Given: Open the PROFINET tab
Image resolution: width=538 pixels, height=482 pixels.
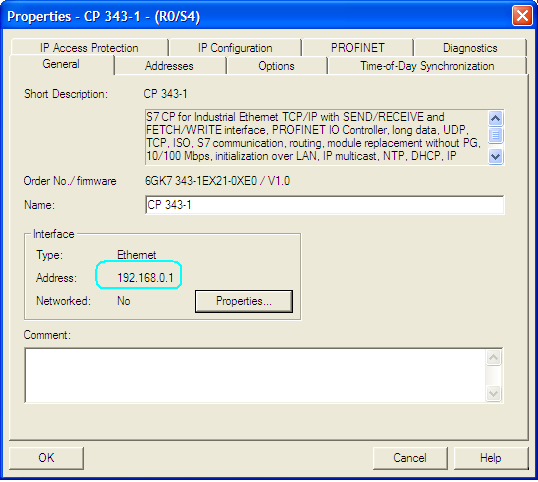Looking at the screenshot, I should pyautogui.click(x=358, y=48).
